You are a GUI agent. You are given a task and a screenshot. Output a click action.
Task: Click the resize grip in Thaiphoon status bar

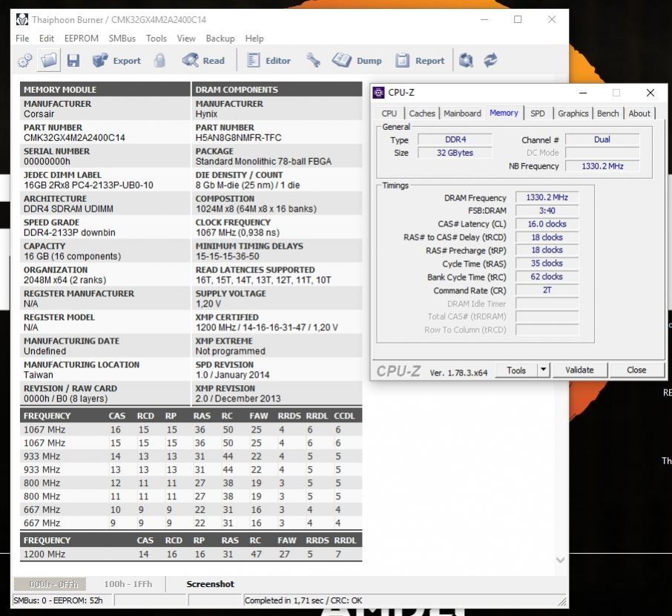point(562,601)
